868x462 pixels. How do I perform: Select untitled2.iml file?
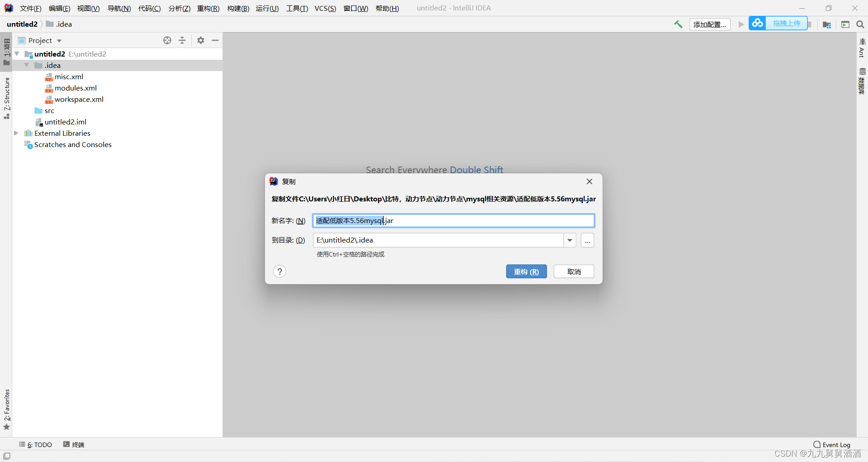(65, 122)
